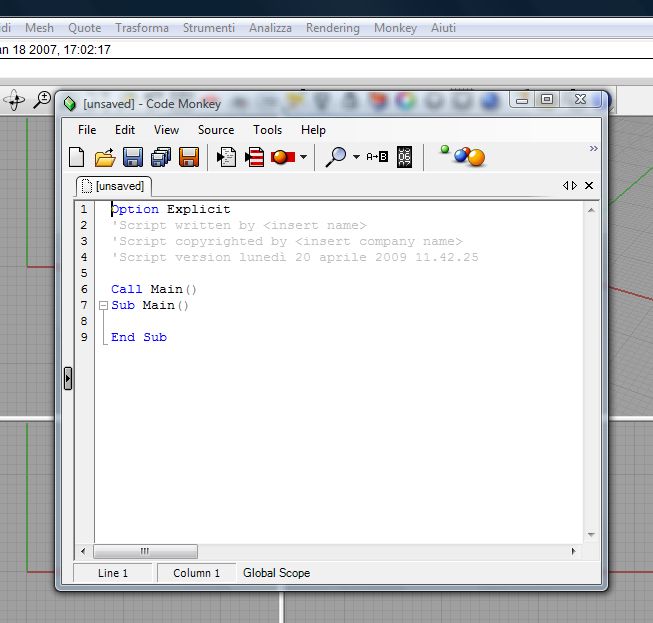
Task: Run script with orange ball icon
Action: click(283, 157)
